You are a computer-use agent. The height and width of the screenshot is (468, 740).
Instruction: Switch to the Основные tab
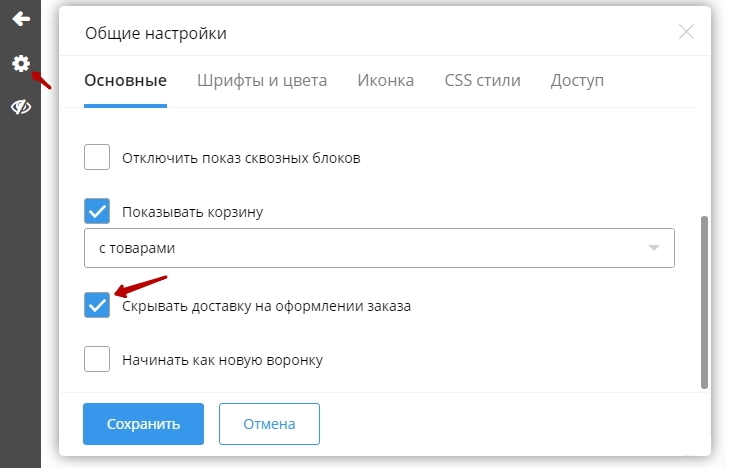pyautogui.click(x=125, y=81)
